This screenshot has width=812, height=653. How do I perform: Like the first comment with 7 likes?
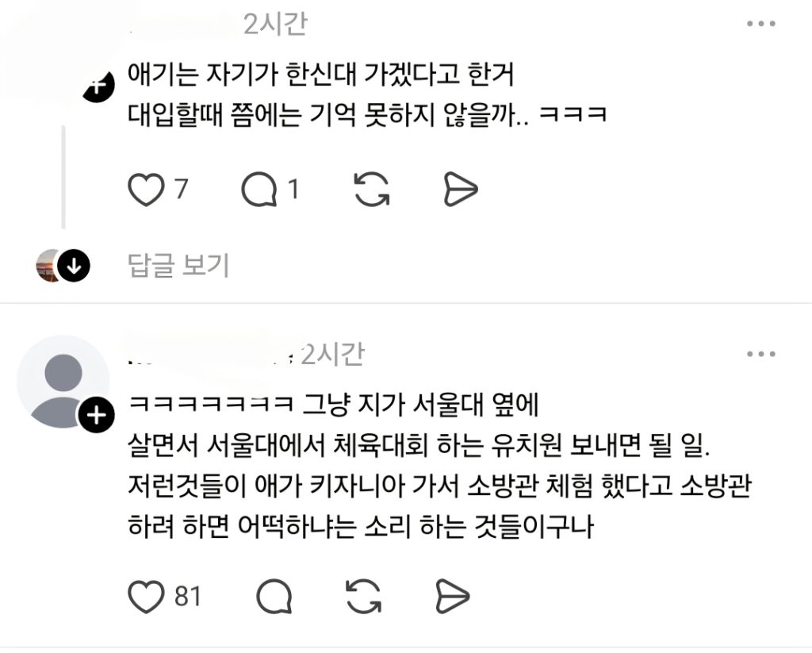146,190
